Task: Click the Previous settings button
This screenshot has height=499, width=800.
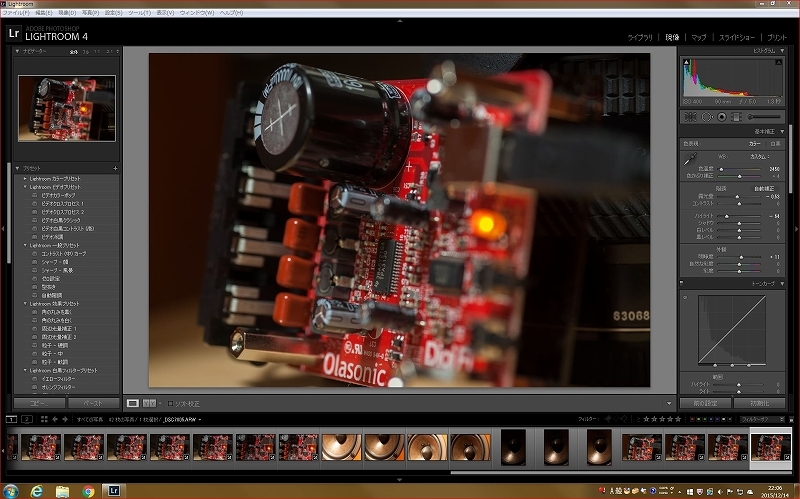Action: coord(706,403)
